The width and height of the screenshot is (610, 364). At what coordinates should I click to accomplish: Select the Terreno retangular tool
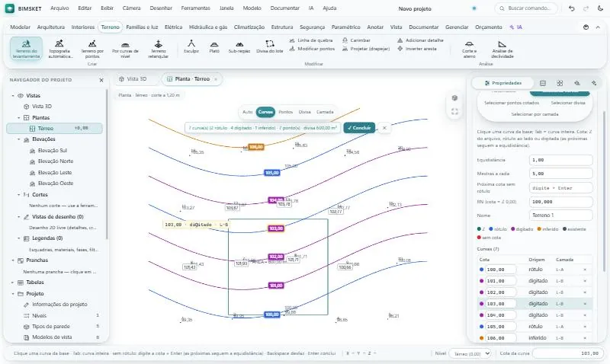(x=159, y=49)
